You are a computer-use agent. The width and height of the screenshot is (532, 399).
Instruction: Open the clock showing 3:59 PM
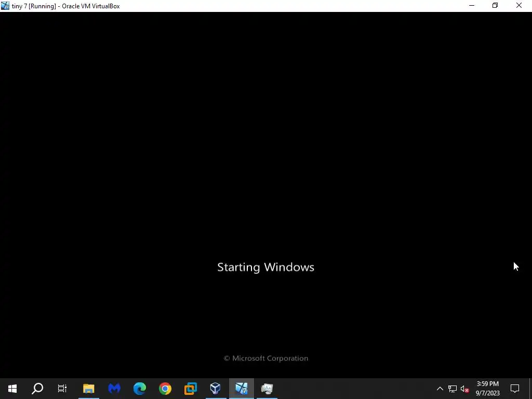[487, 389]
